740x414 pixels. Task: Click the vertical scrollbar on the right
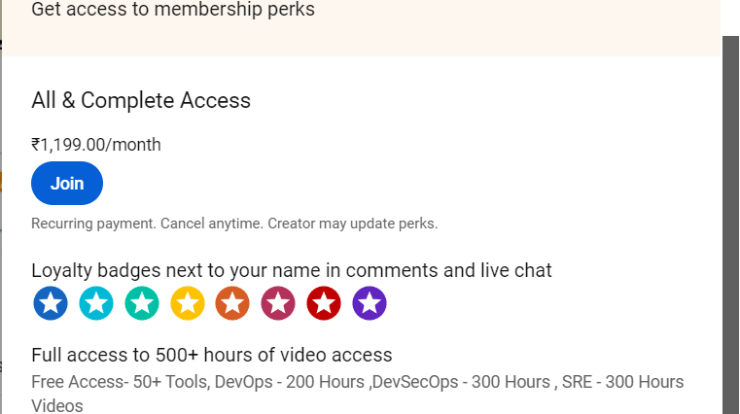point(731,225)
